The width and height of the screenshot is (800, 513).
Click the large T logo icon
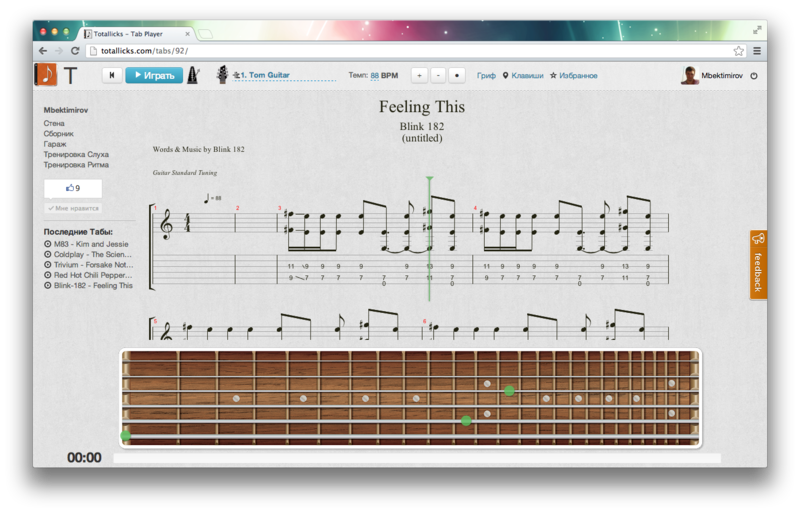(x=70, y=76)
